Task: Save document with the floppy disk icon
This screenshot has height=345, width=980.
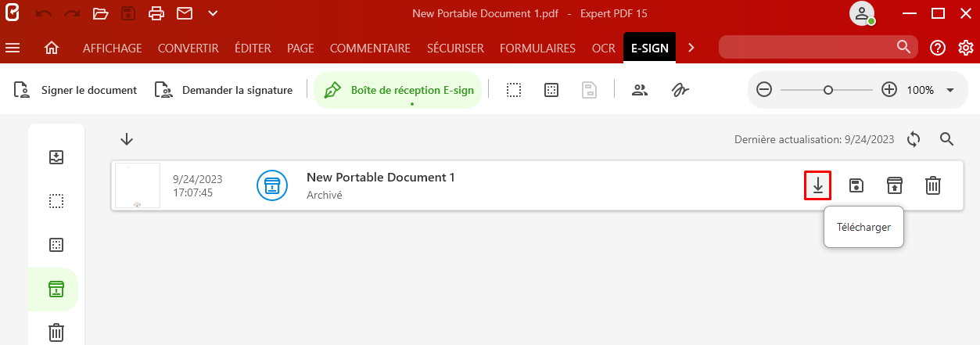Action: [x=128, y=13]
